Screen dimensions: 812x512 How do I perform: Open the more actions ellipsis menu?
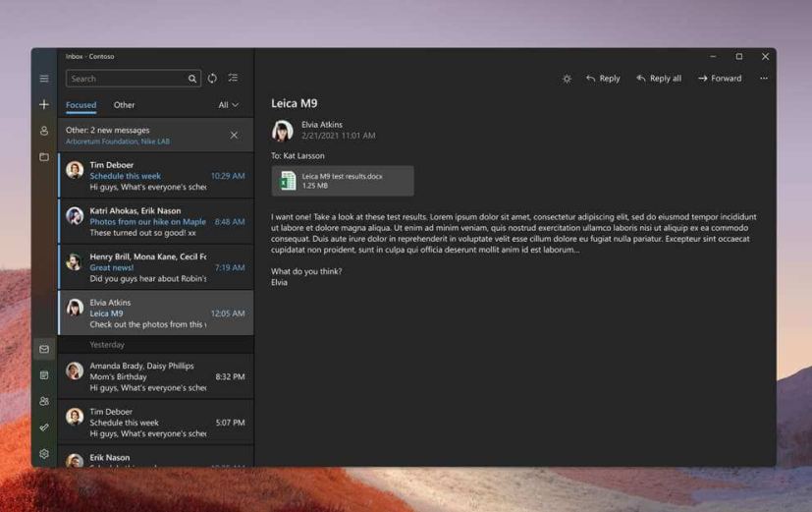point(764,79)
